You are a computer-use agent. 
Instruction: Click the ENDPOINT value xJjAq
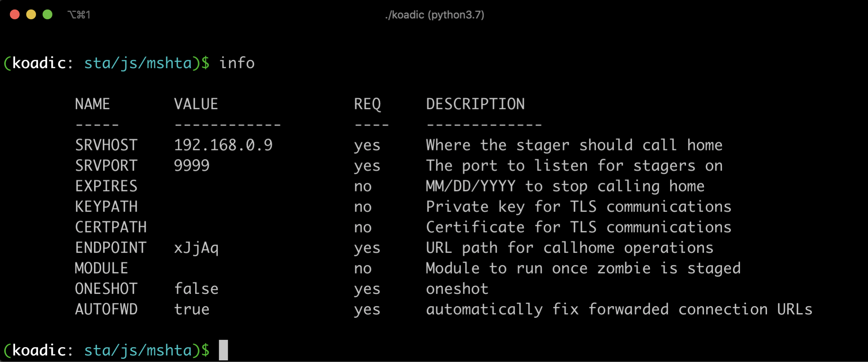196,248
